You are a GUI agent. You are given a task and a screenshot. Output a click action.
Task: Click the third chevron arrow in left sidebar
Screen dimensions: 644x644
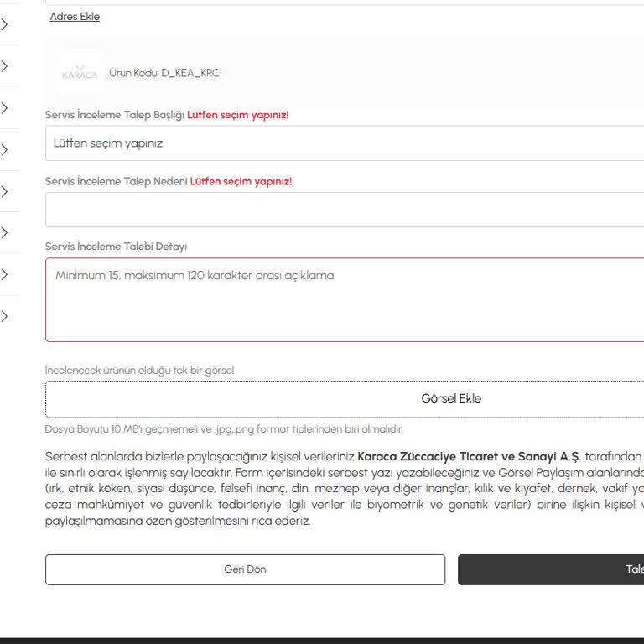coord(4,108)
